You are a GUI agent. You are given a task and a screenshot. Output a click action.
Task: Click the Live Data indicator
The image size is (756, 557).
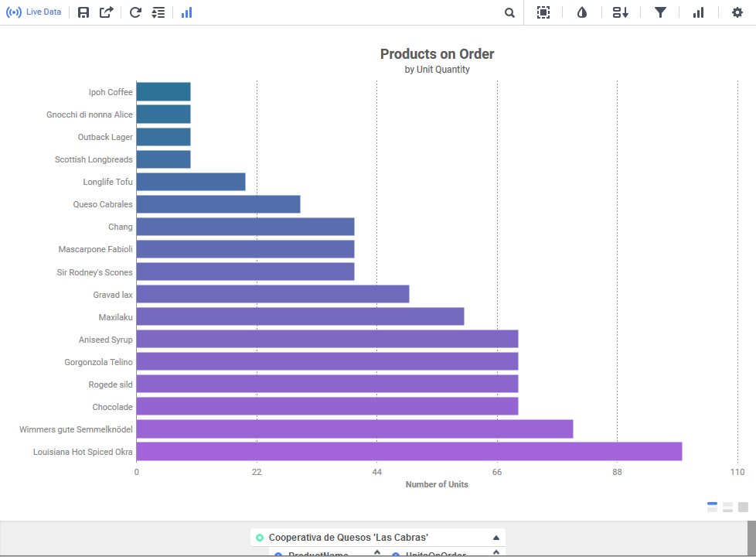tap(34, 12)
